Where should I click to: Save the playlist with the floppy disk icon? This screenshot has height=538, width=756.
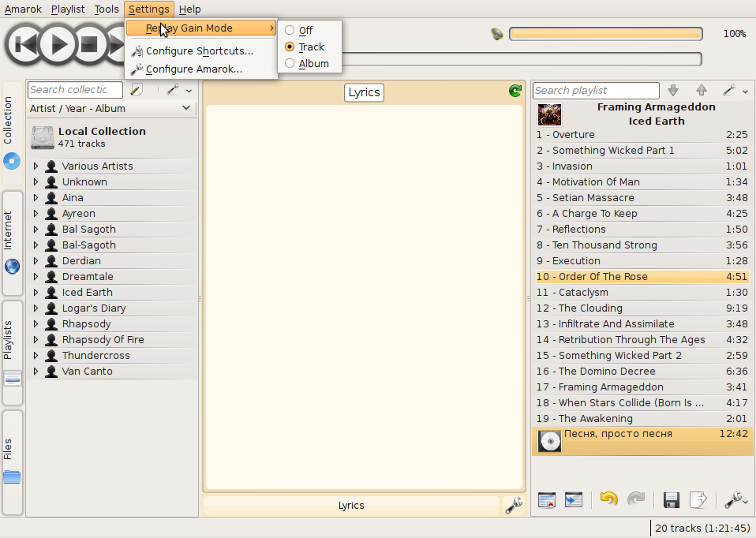pyautogui.click(x=671, y=499)
